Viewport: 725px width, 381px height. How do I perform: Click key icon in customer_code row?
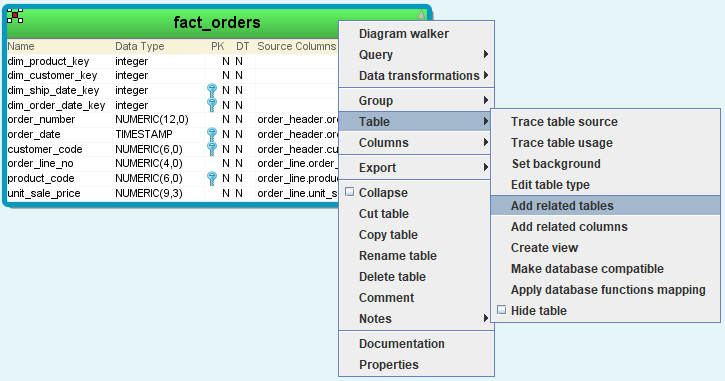coord(212,149)
